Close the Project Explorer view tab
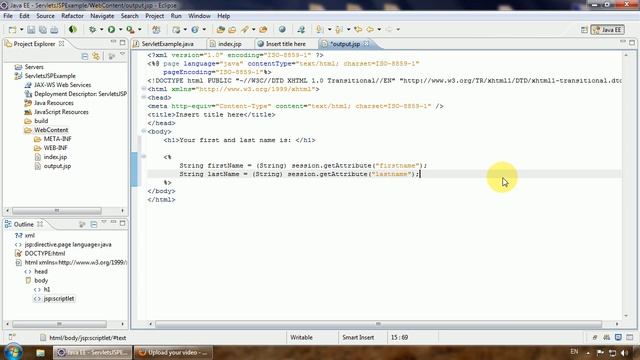Viewport: 640px width, 360px height. (62, 43)
